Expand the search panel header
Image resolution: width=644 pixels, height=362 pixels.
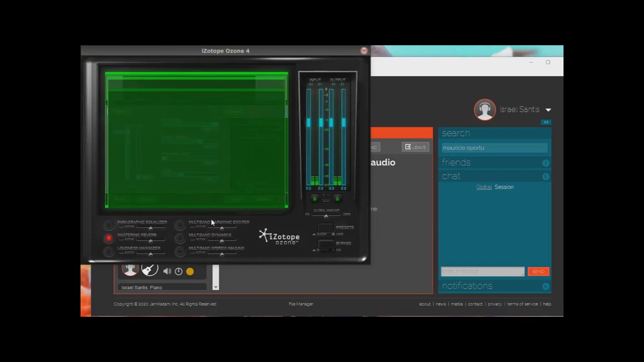(x=495, y=133)
